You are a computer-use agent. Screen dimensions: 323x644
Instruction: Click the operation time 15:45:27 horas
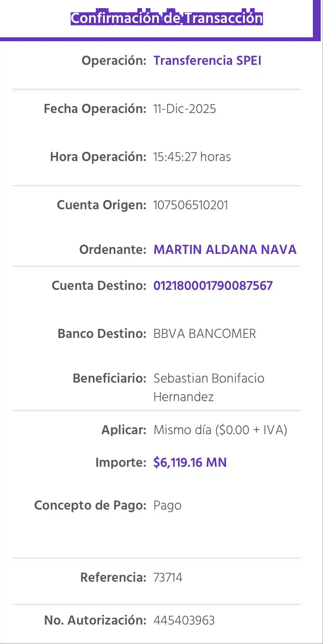pyautogui.click(x=192, y=157)
